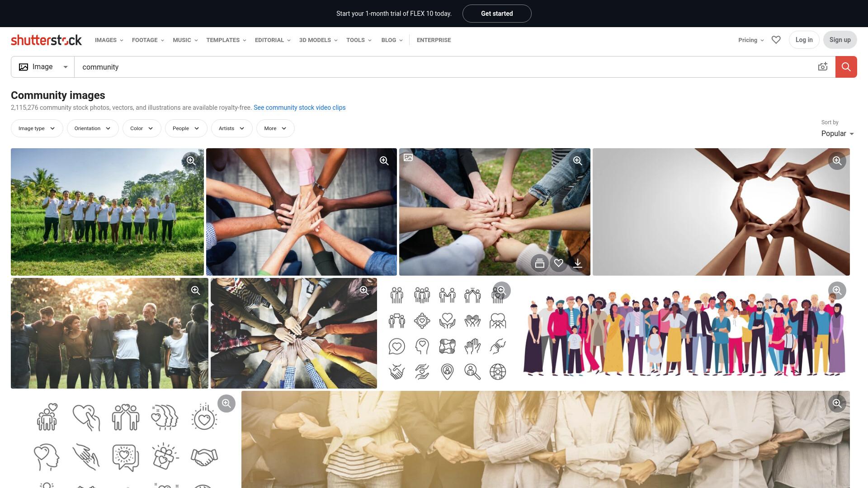
Task: Open the Pricing dropdown
Action: pyautogui.click(x=751, y=40)
